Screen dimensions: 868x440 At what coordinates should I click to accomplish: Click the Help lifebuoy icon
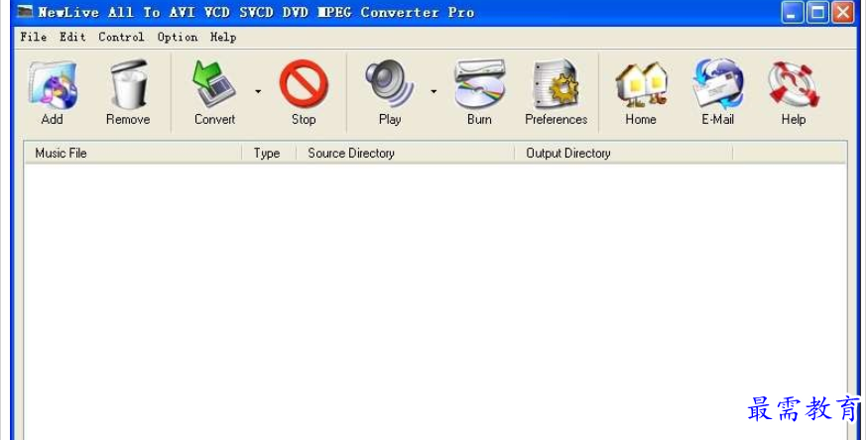794,84
